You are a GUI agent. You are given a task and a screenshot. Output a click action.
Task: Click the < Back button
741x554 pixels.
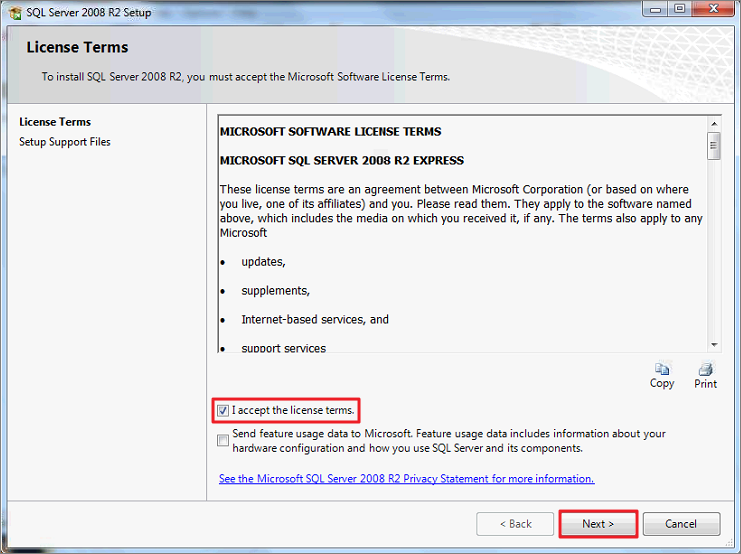(x=515, y=524)
